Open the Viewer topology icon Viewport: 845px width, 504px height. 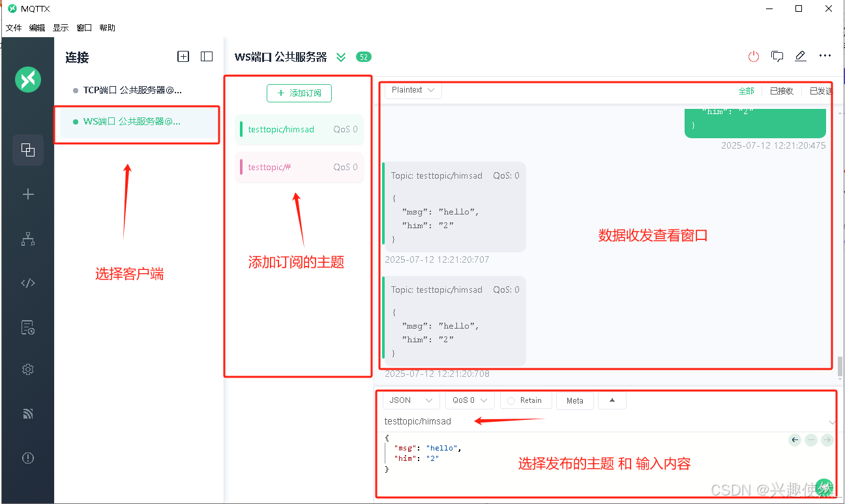(28, 239)
